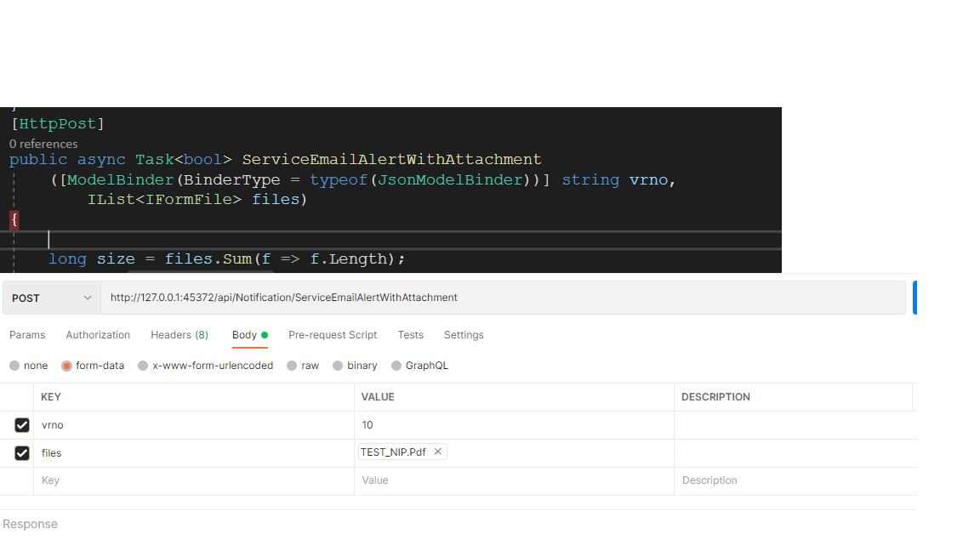Disable the files parameter checkbox
Image resolution: width=980 pixels, height=551 pixels.
22,453
